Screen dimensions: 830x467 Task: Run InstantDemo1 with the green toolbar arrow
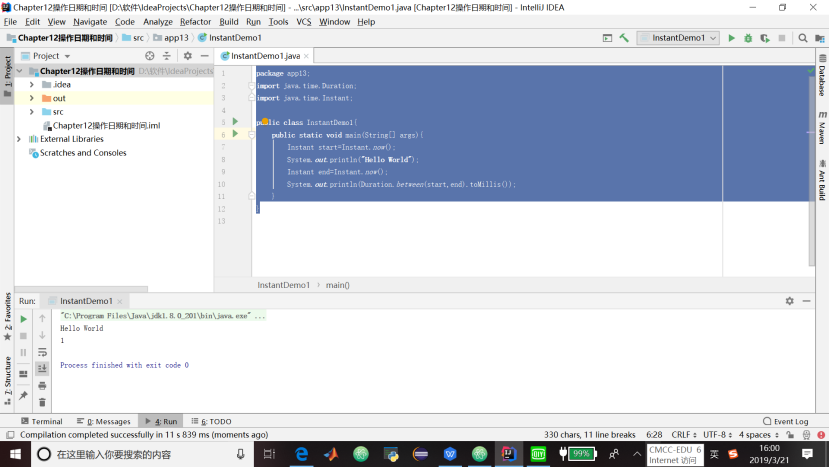[x=732, y=38]
